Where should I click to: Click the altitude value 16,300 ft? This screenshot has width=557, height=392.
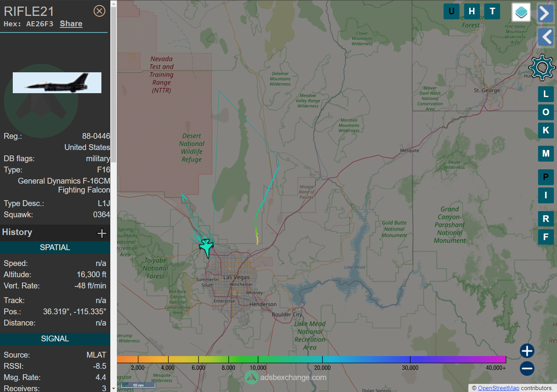coord(91,274)
